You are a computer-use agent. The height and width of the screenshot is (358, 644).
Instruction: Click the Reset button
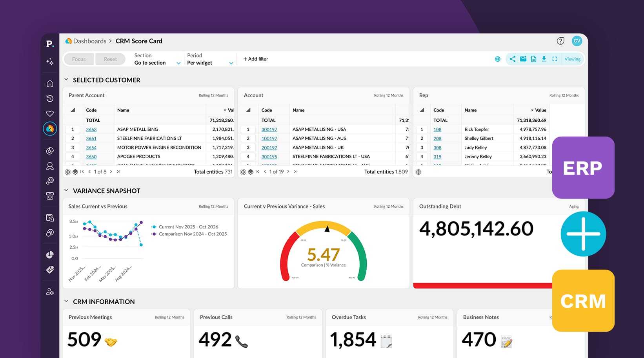(x=110, y=59)
